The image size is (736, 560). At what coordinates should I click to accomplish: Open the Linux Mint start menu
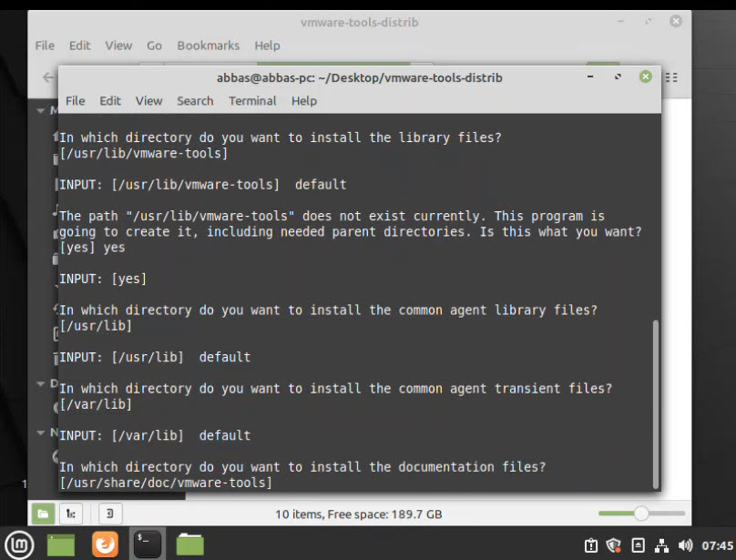[x=19, y=545]
